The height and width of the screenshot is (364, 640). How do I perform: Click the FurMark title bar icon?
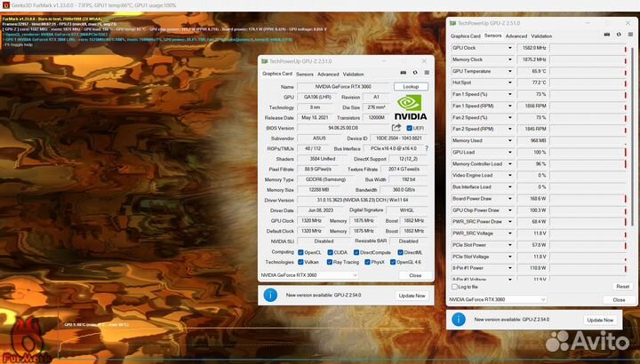point(5,5)
